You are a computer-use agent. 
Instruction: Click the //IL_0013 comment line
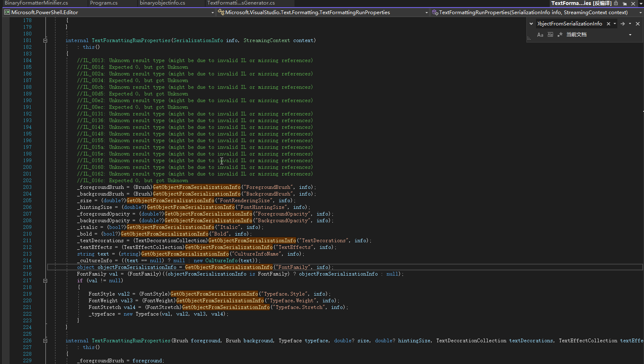point(195,60)
